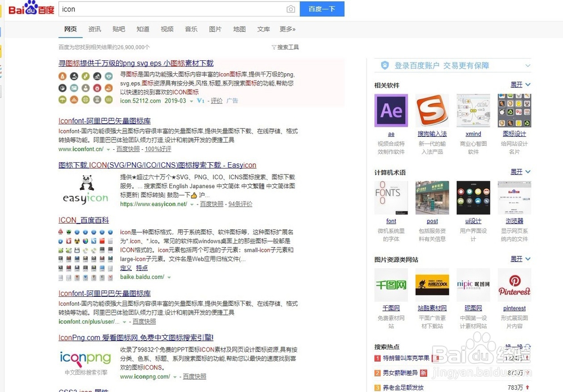Click the shield icon in login banner
The image size is (563, 392).
pos(385,65)
